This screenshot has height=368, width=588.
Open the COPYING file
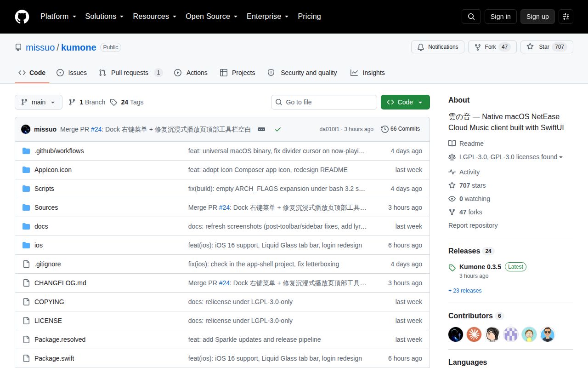tap(49, 302)
